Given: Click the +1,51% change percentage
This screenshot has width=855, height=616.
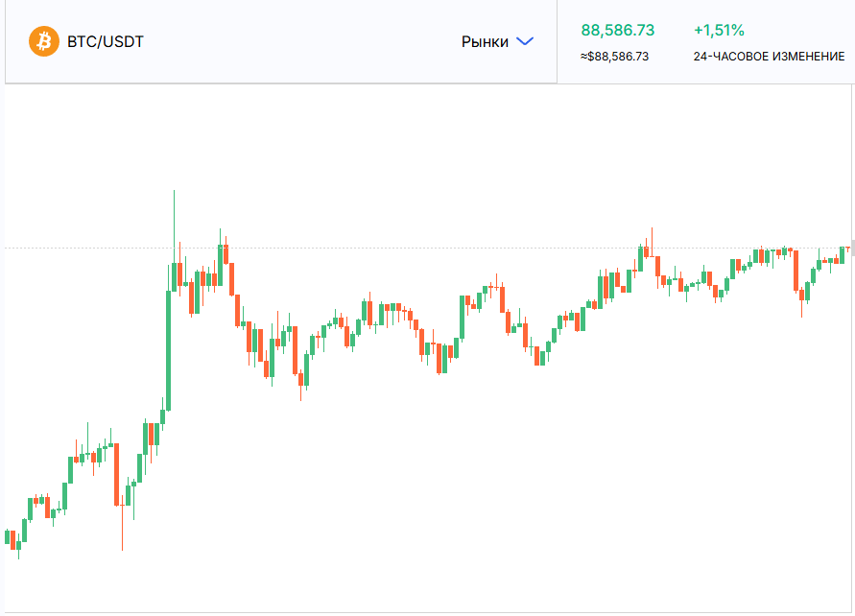Looking at the screenshot, I should pos(719,30).
